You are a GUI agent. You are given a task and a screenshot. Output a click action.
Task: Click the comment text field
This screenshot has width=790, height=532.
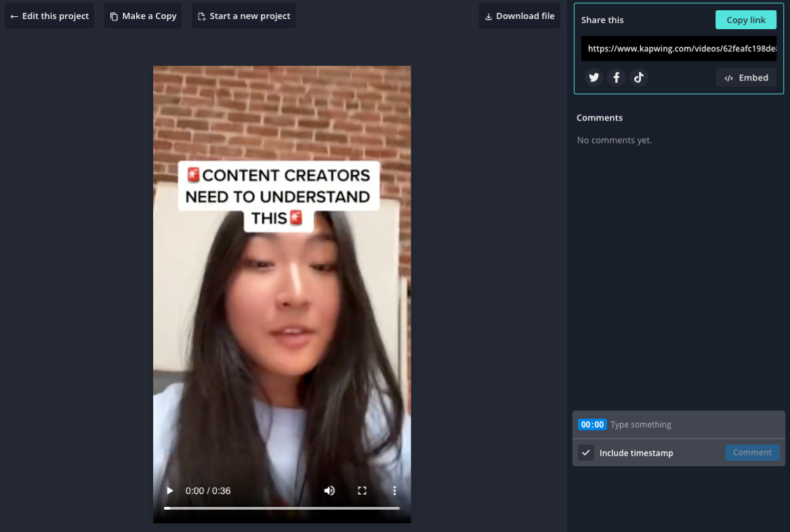point(691,425)
